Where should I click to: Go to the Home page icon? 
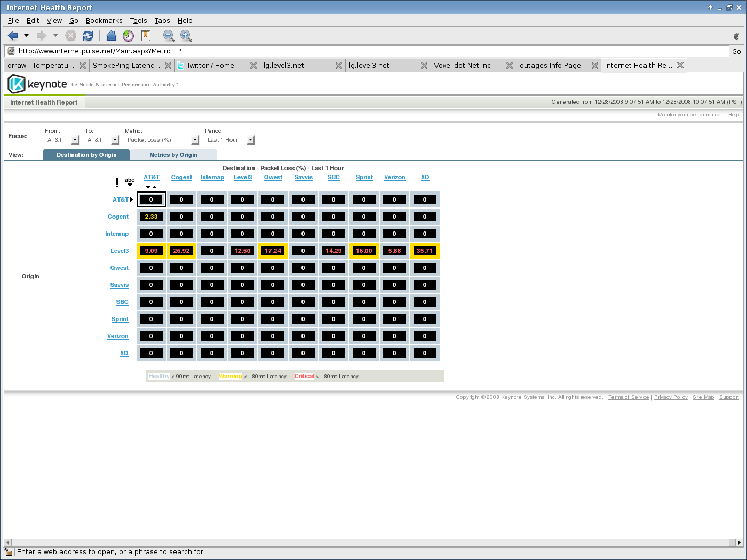click(111, 36)
